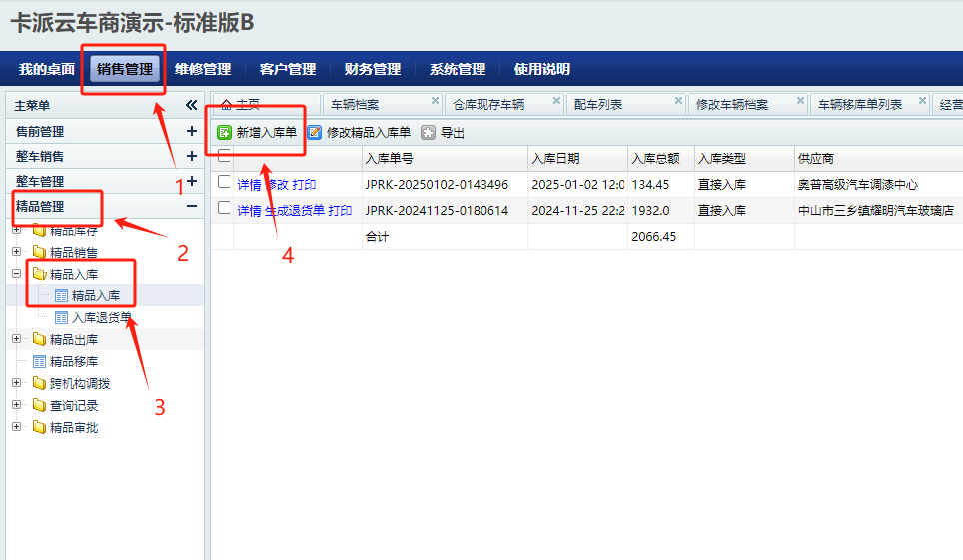Check the row JPRK-20241125-0180614 checkbox
963x560 pixels.
pos(224,208)
